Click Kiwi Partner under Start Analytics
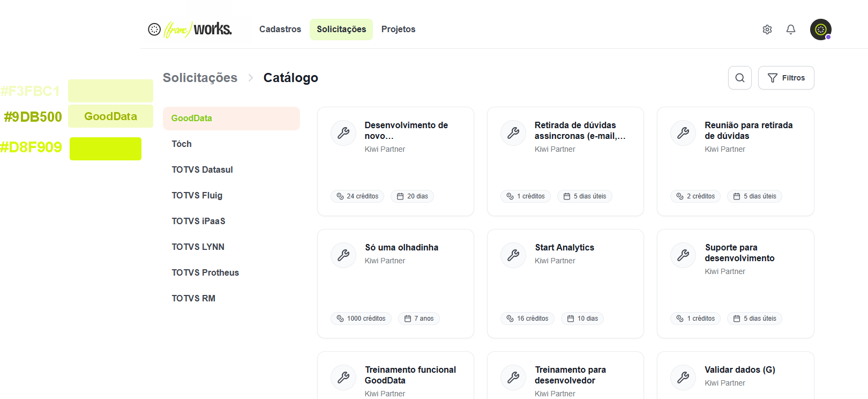Image resolution: width=868 pixels, height=399 pixels. [x=555, y=261]
